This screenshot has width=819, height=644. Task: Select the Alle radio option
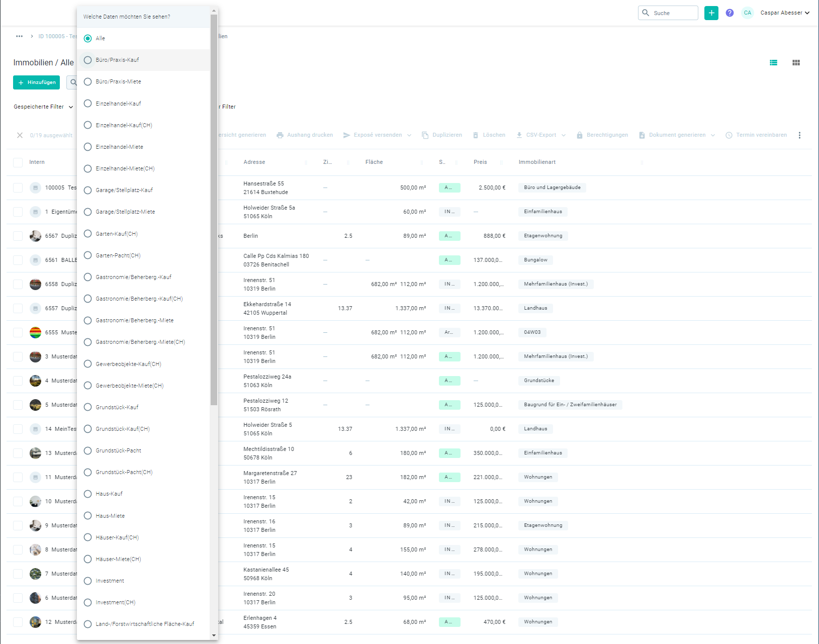(87, 38)
